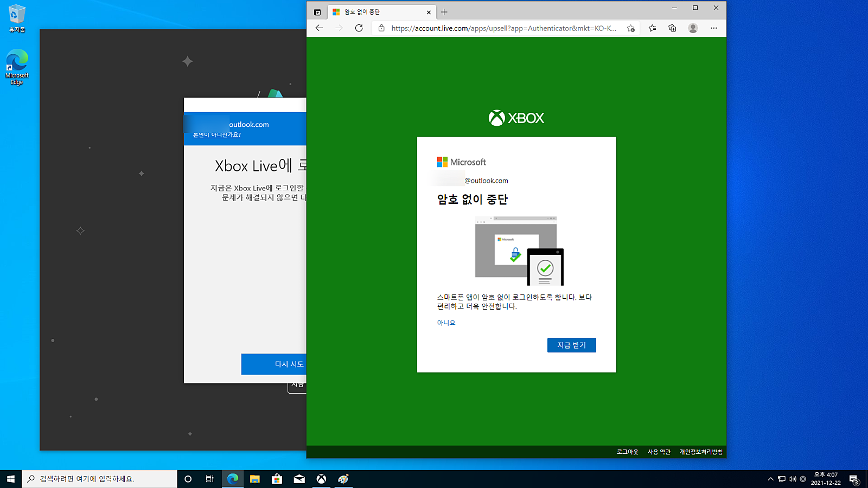The image size is (868, 488).
Task: Switch to Xbox app on taskbar
Action: (322, 479)
